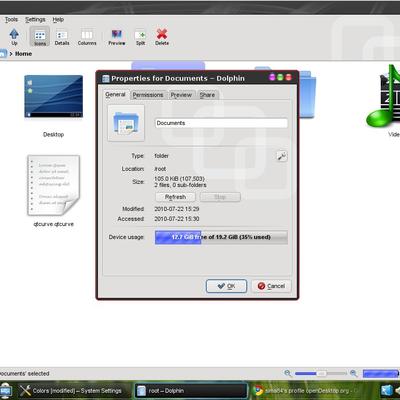This screenshot has width=400, height=400.
Task: Switch to Icons view mode
Action: 40,36
